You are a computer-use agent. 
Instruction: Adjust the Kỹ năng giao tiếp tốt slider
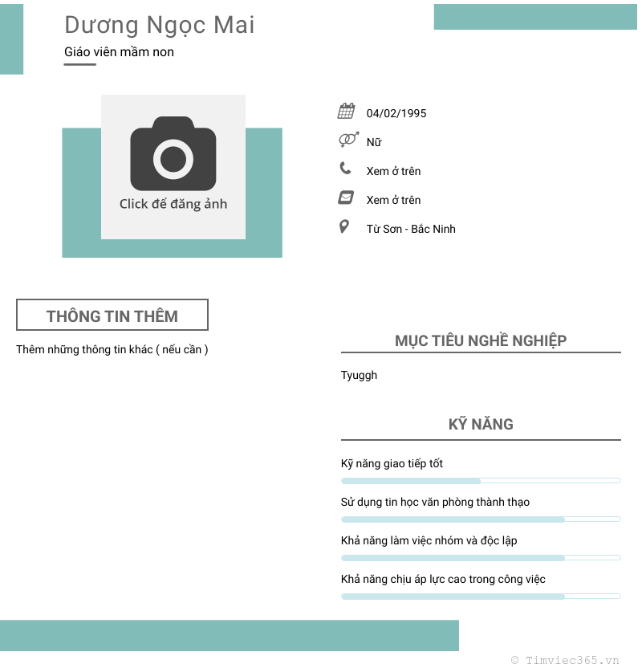pyautogui.click(x=480, y=481)
